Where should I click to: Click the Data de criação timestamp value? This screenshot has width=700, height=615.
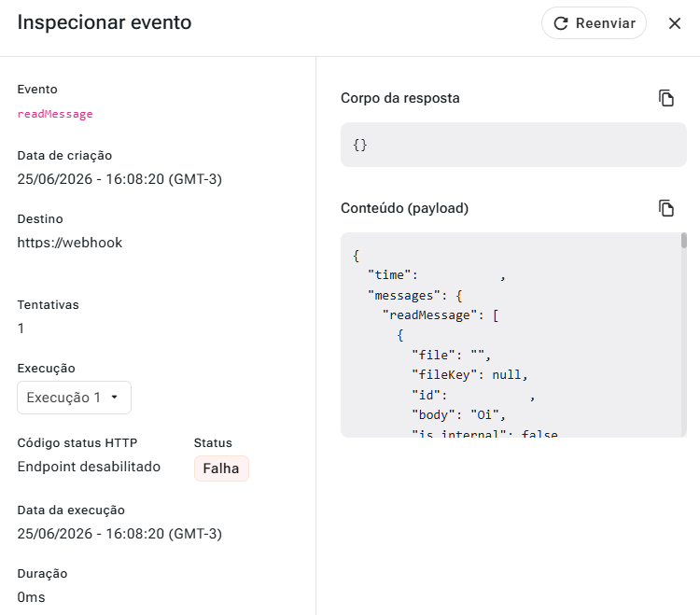click(119, 179)
